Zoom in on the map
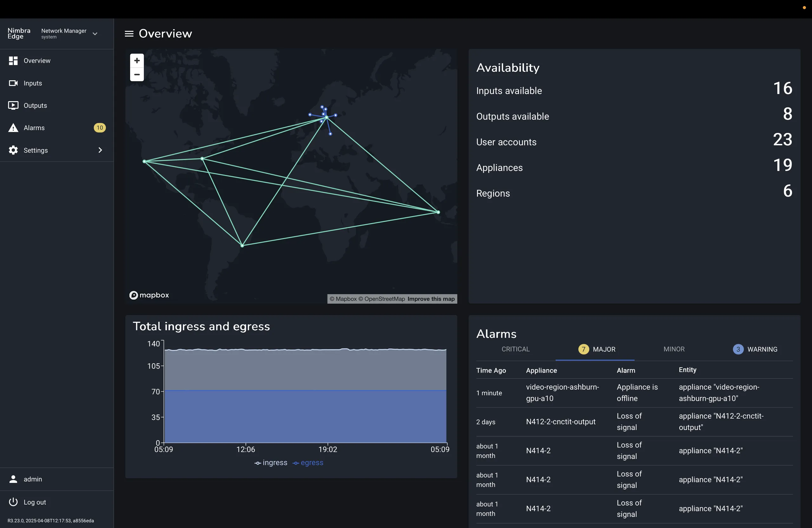812x528 pixels. [x=137, y=61]
